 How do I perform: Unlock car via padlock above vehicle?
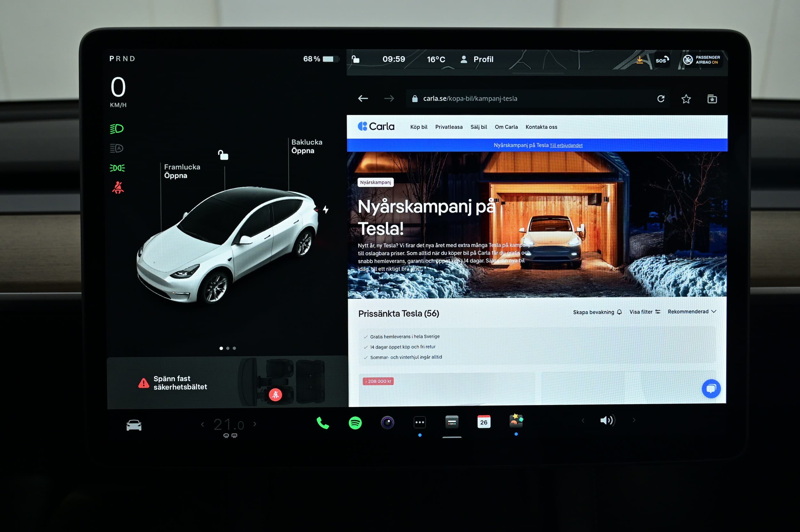pos(223,155)
